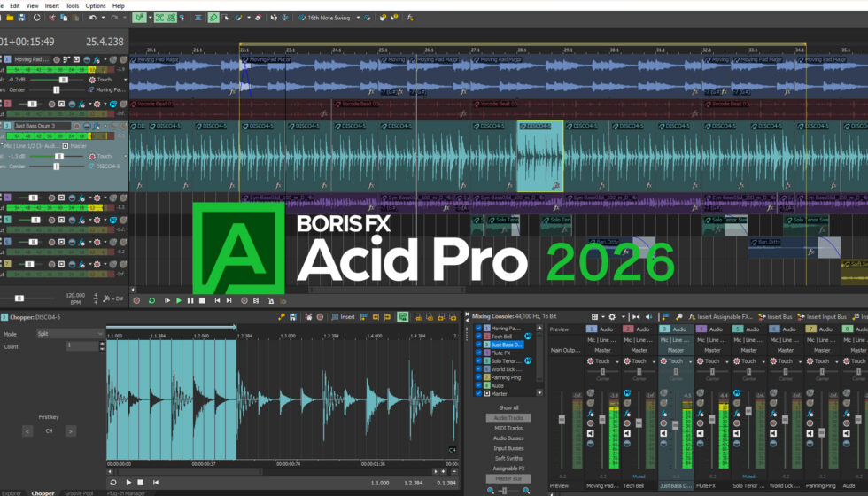Click the MIDI Tracks filter button
Screen dimensions: 868x496
(508, 428)
